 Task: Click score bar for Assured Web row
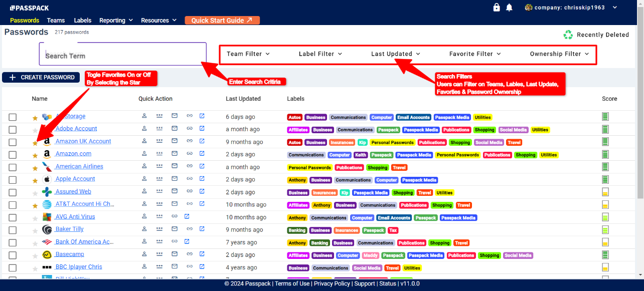[x=605, y=192]
